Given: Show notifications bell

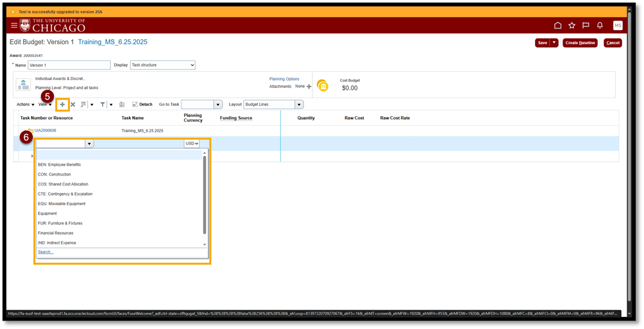Looking at the screenshot, I should (600, 26).
